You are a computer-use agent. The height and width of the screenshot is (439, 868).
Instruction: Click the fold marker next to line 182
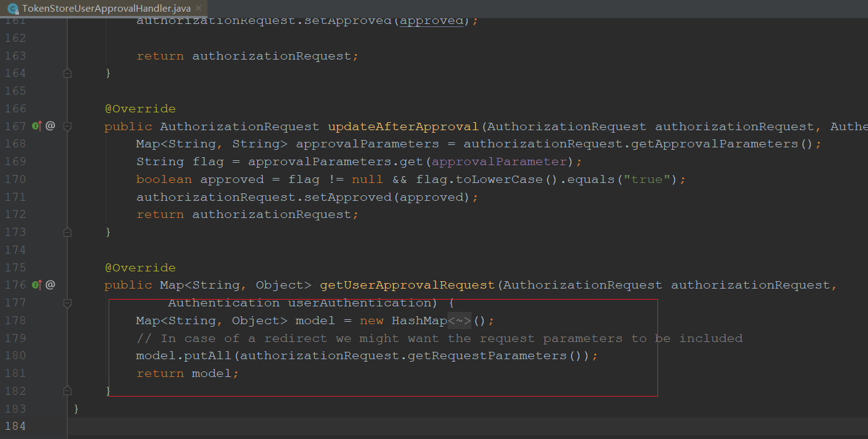pos(68,390)
